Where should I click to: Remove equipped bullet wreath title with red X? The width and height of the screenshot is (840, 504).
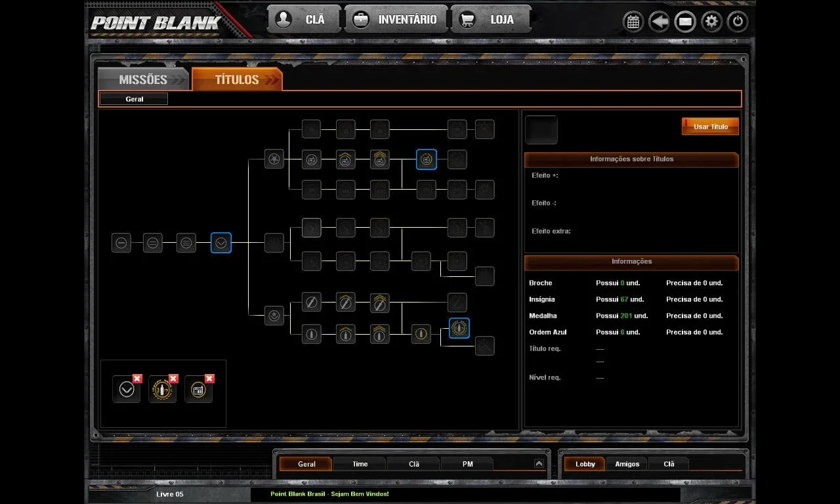coord(173,379)
